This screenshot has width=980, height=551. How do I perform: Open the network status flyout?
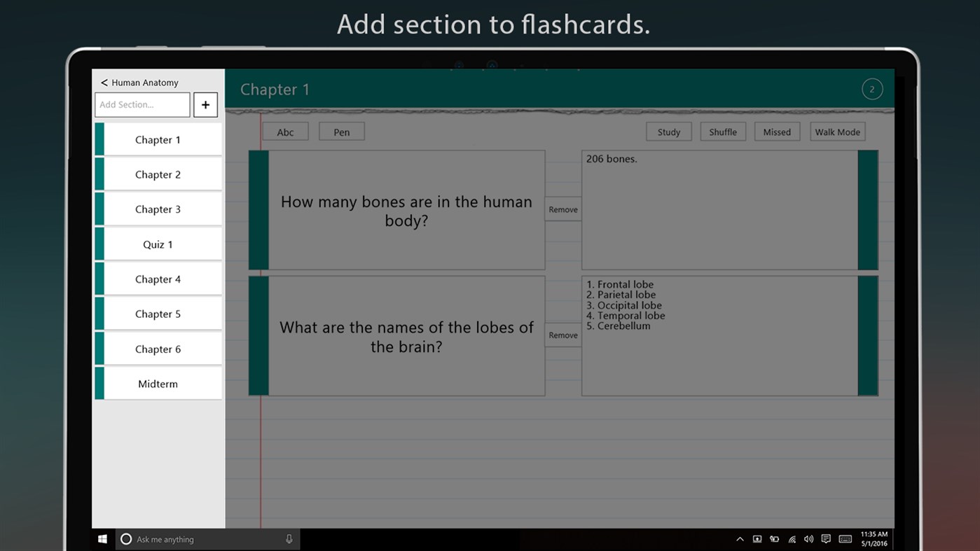792,539
